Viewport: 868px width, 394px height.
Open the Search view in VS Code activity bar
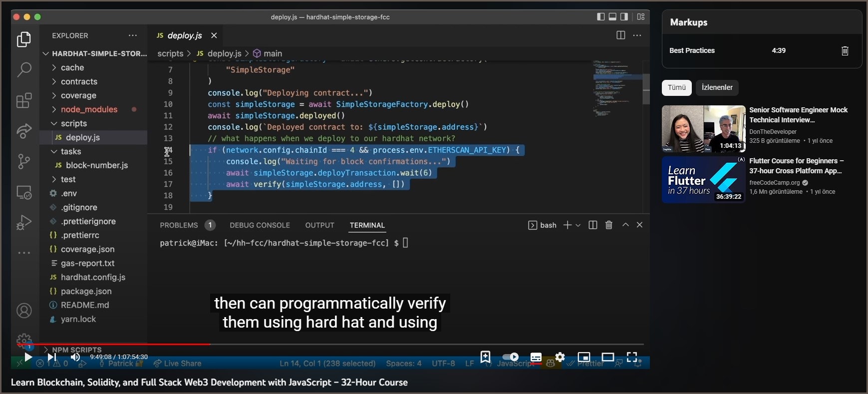(x=24, y=70)
